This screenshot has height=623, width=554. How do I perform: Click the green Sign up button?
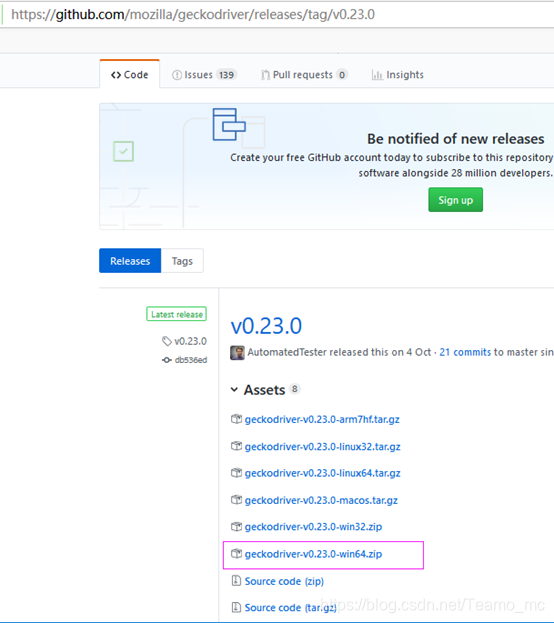(x=455, y=200)
